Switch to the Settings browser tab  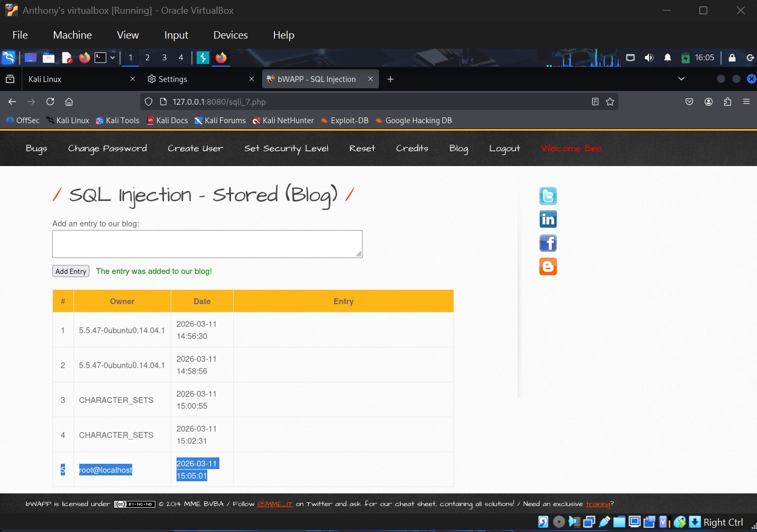pyautogui.click(x=201, y=79)
